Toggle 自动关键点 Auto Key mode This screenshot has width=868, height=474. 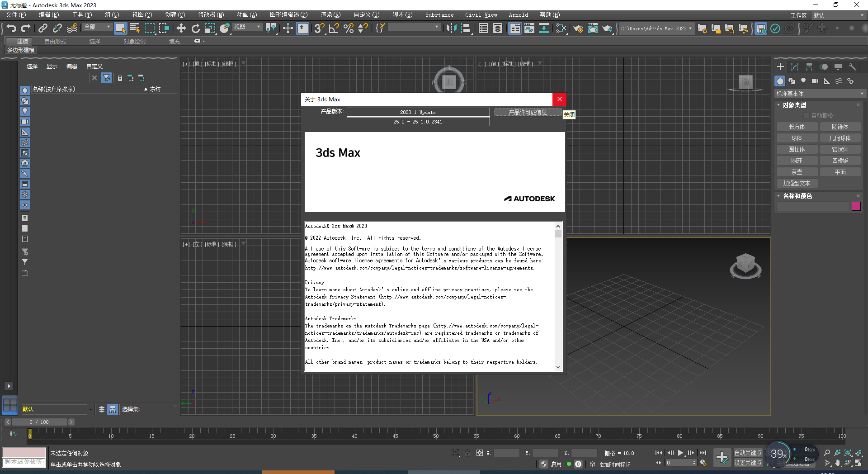[748, 453]
